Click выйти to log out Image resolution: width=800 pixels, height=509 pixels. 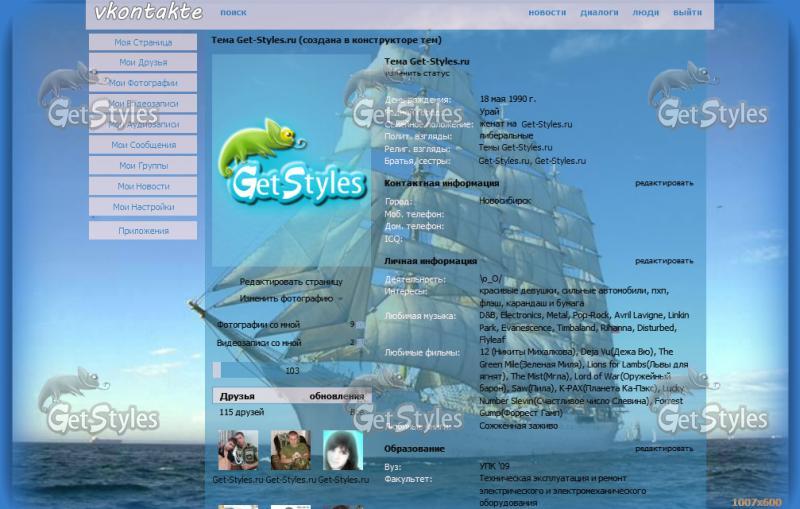[x=687, y=13]
